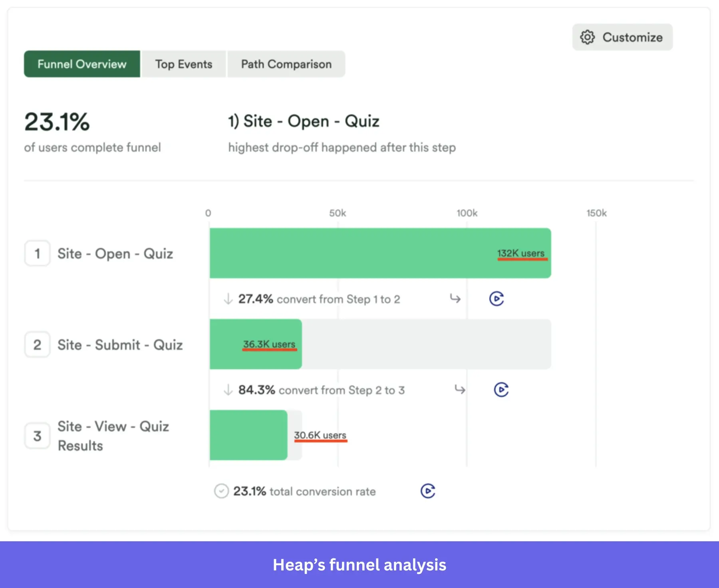719x588 pixels.
Task: Click the gear icon on Customize
Action: point(587,37)
